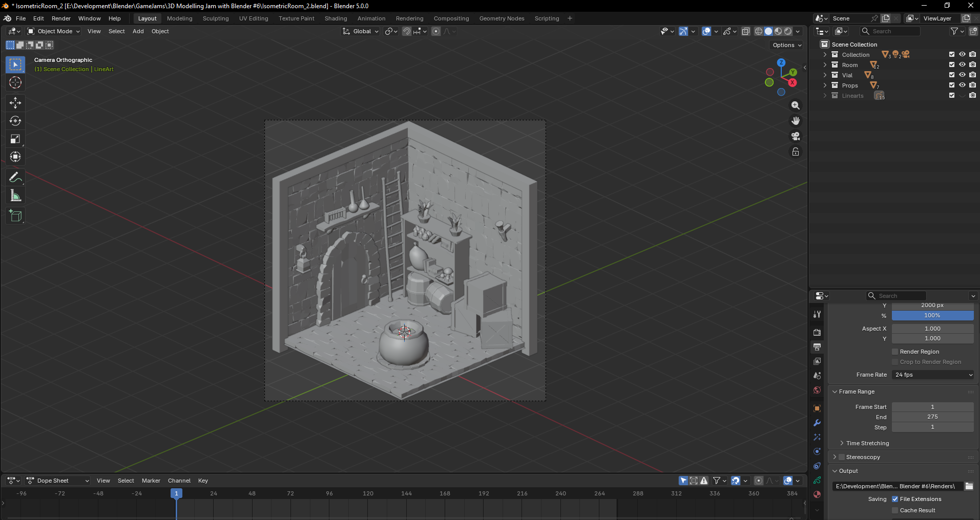Click the Add Cube tool
Viewport: 980px width, 520px height.
click(15, 216)
